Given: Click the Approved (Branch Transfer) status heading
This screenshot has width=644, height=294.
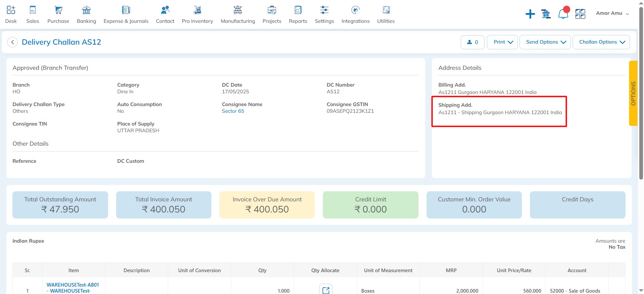Looking at the screenshot, I should click(50, 68).
